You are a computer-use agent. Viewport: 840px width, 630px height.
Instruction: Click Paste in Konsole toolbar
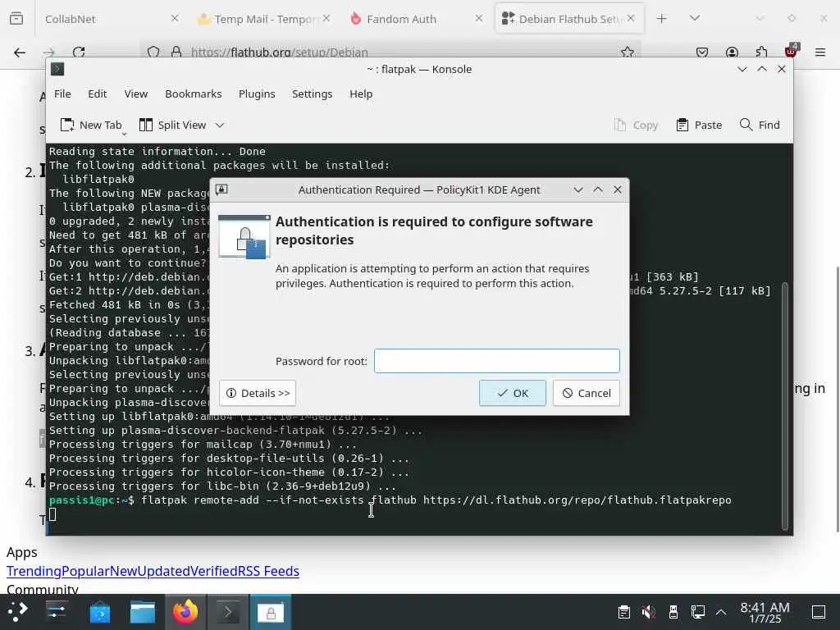699,125
